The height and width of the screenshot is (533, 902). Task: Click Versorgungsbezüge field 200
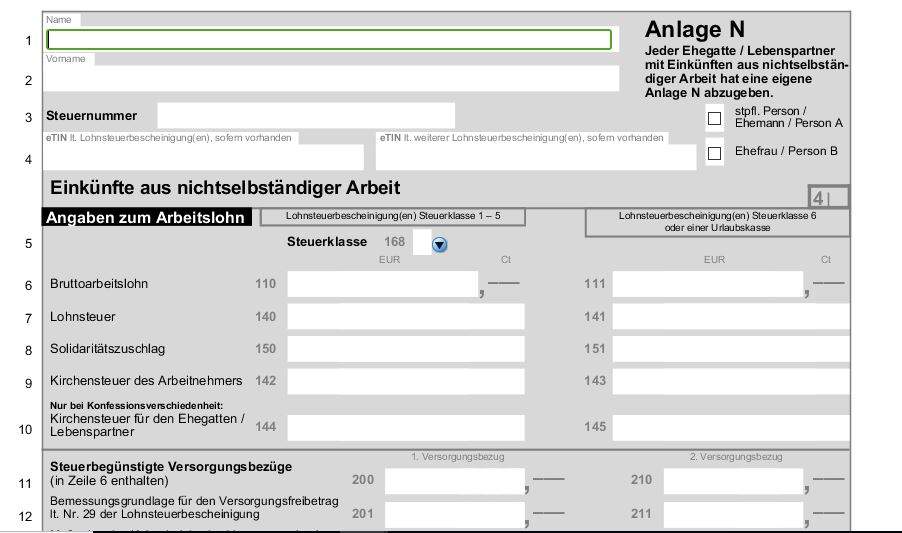[x=454, y=481]
